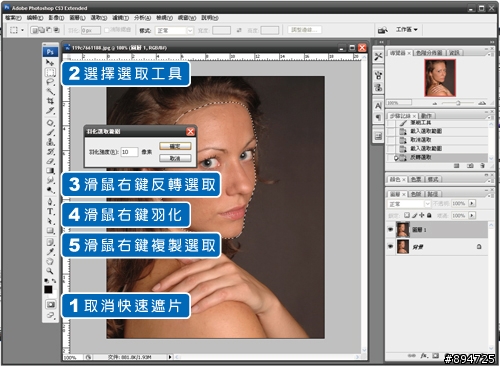Open the tool presets collapsed panel icon
This screenshot has width=500, height=367.
tap(378, 56)
